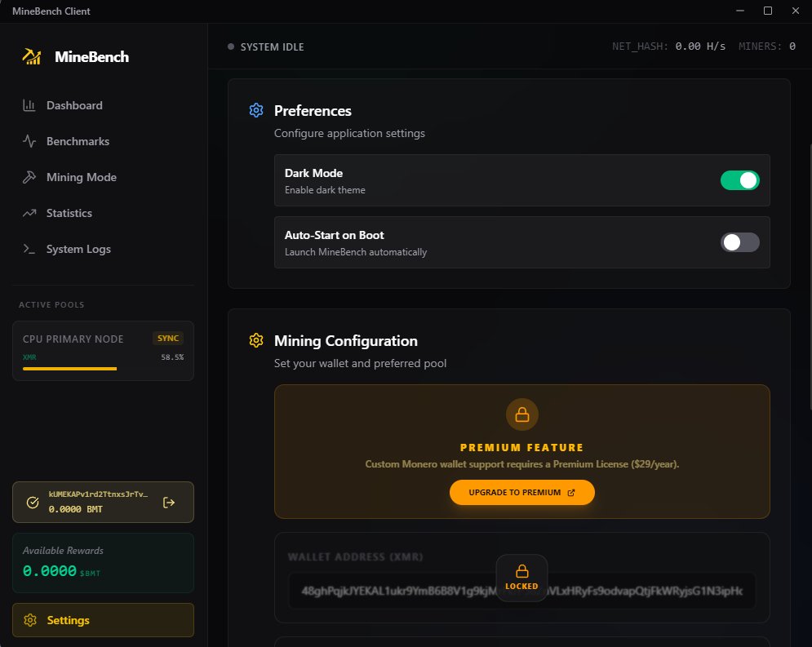Click the Settings gear icon in sidebar

click(x=30, y=620)
